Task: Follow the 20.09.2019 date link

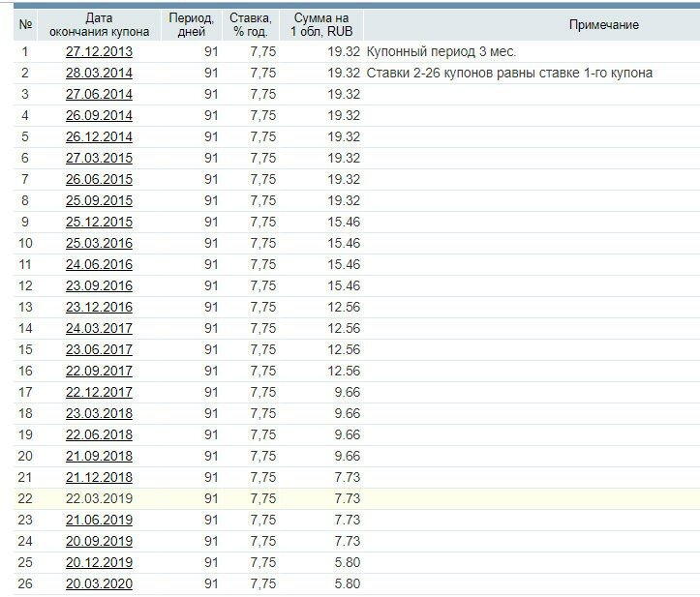Action: pos(99,541)
